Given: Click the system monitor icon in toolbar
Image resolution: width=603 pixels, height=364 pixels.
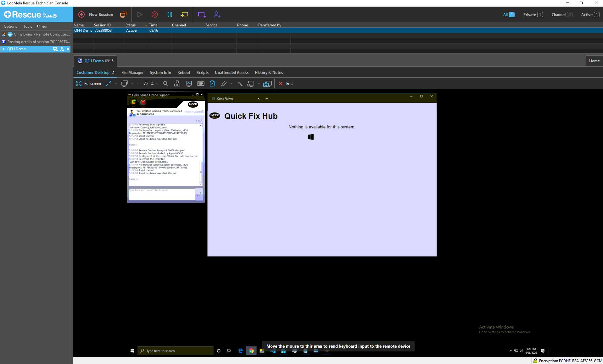Looking at the screenshot, I should [x=189, y=84].
